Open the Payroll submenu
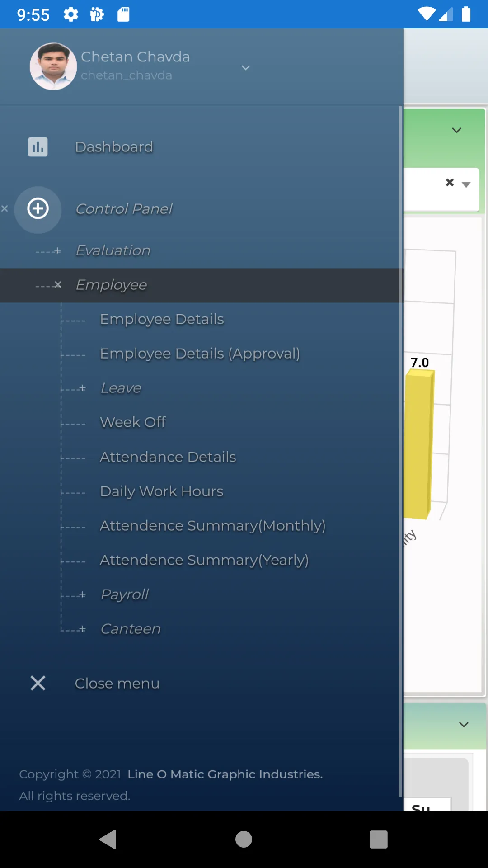Image resolution: width=488 pixels, height=868 pixels. point(124,594)
